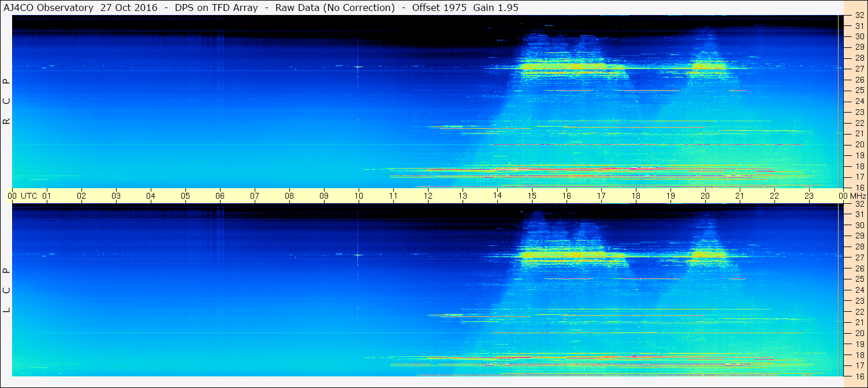Image resolution: width=868 pixels, height=388 pixels.
Task: Click the '00 MHz' end label on time axis
Action: 852,196
